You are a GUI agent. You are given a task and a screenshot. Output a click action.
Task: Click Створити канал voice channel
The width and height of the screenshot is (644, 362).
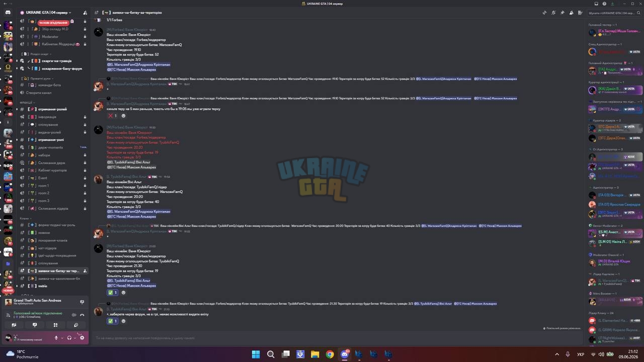click(x=53, y=93)
